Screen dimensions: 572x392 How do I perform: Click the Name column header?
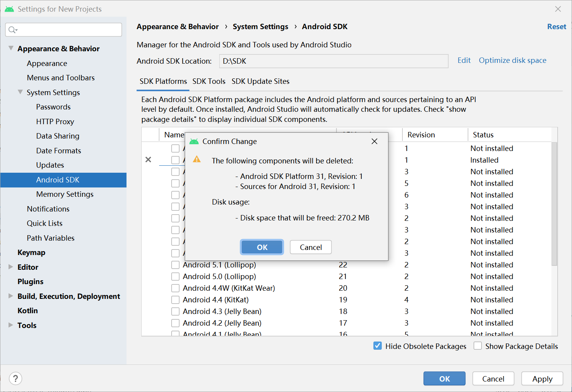click(173, 135)
